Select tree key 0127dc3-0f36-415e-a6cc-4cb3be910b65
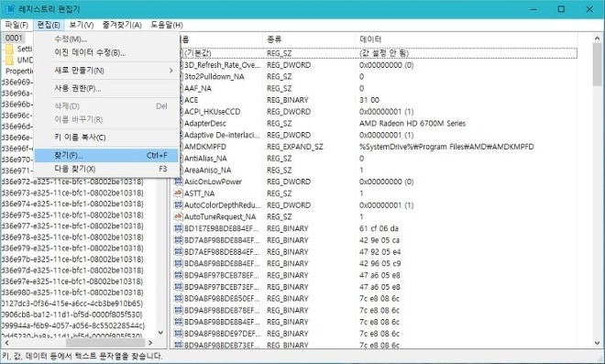Viewport: 605px width, 364px height. point(72,303)
